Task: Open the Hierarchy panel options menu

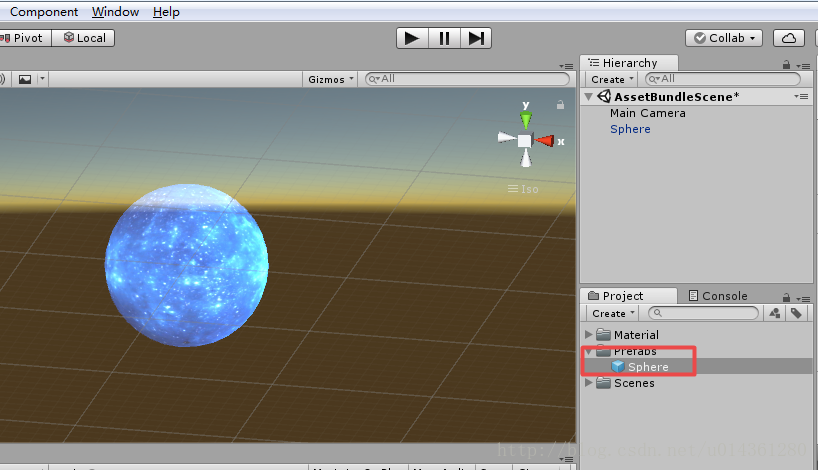Action: click(803, 66)
